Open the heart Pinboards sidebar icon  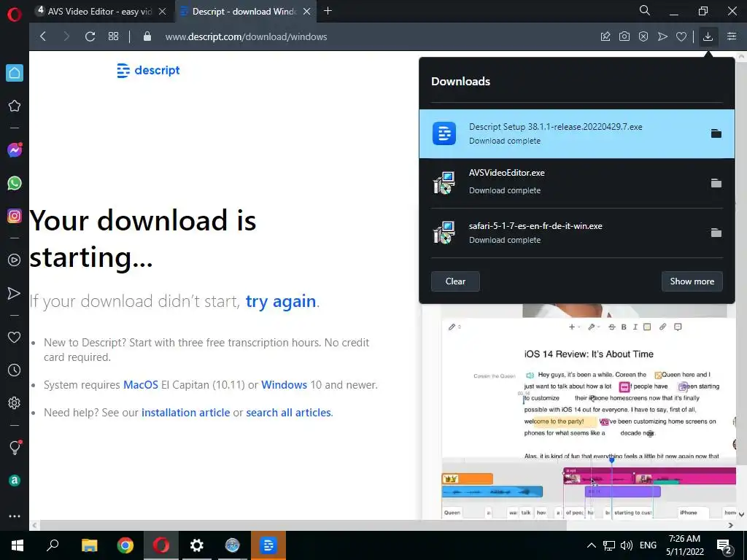click(15, 337)
